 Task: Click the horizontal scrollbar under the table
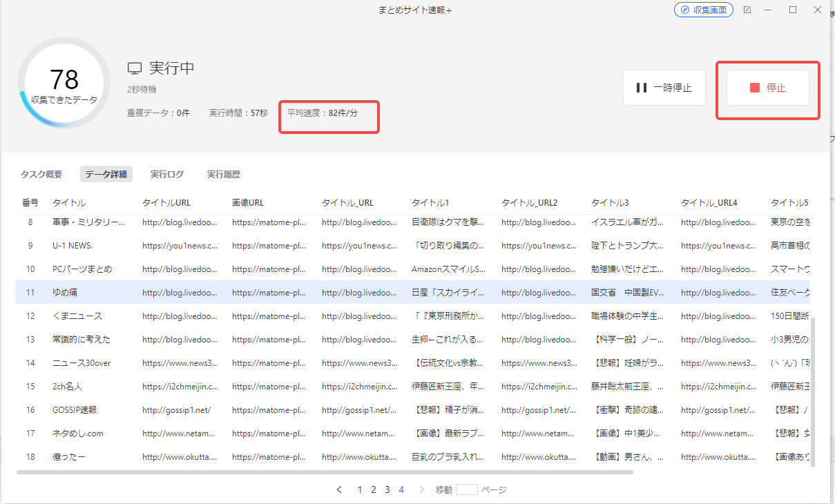coord(325,472)
